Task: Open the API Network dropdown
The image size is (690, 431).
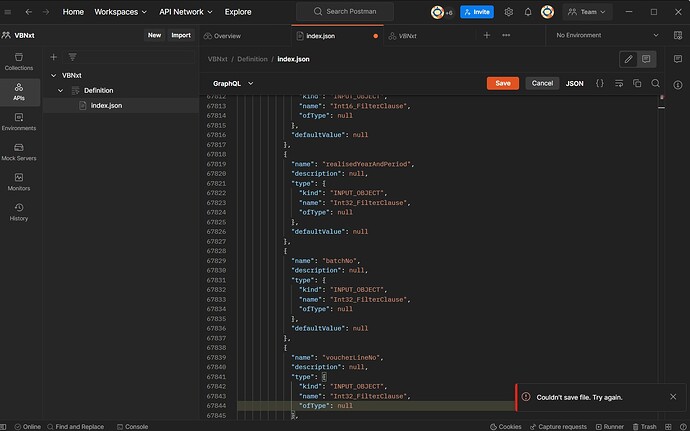Action: [x=185, y=12]
